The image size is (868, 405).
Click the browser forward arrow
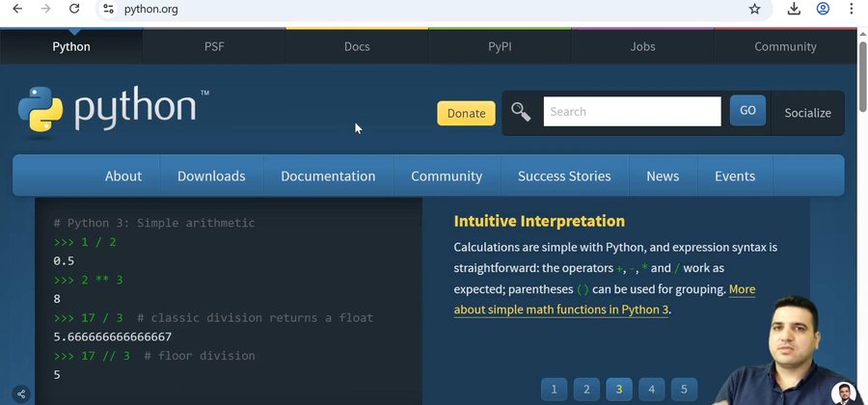click(x=46, y=9)
